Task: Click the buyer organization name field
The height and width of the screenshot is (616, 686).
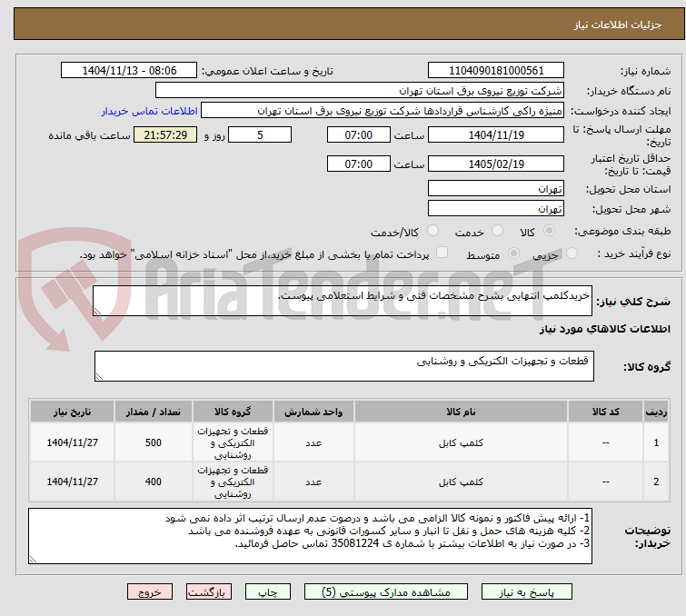Action: [x=360, y=91]
